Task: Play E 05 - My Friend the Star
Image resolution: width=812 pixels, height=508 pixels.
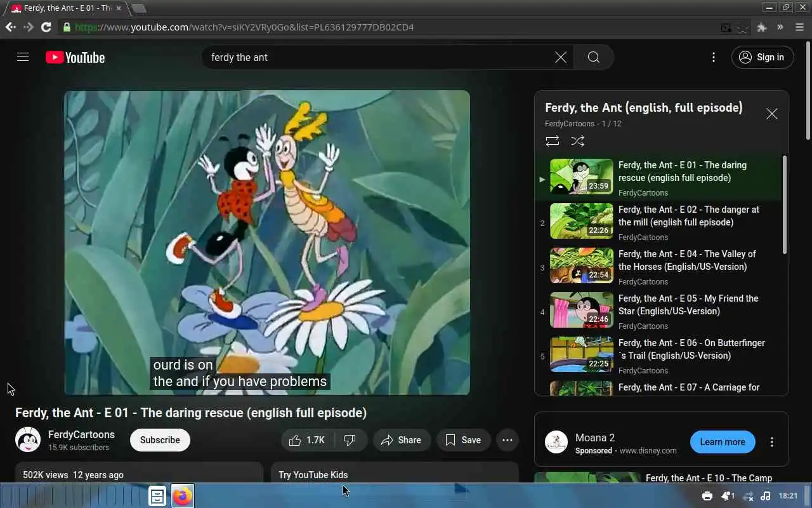Action: point(658,311)
